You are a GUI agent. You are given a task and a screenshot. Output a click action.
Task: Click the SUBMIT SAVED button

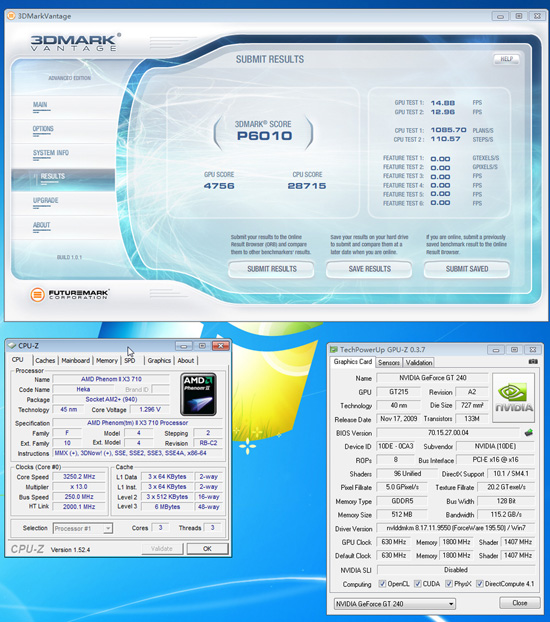467,269
